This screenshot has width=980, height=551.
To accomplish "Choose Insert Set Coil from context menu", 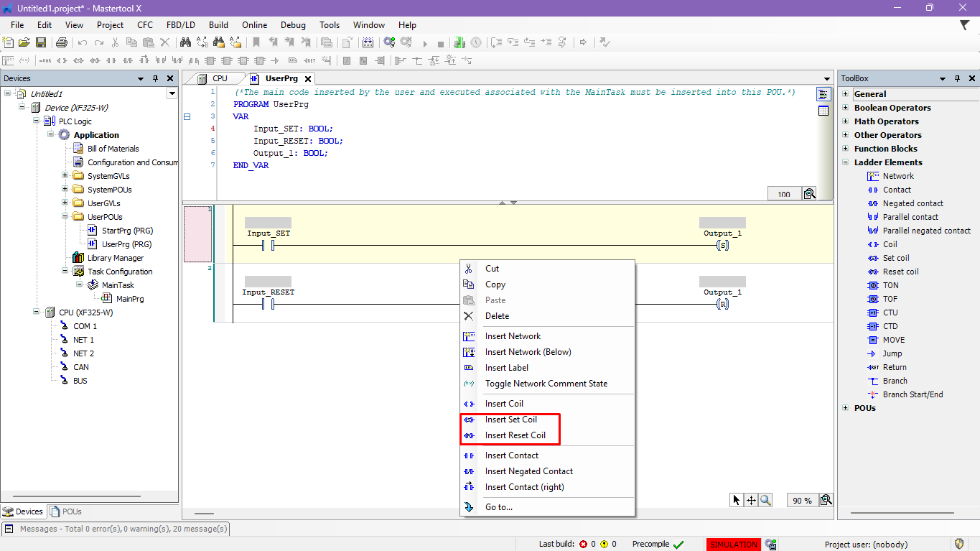I will click(510, 420).
